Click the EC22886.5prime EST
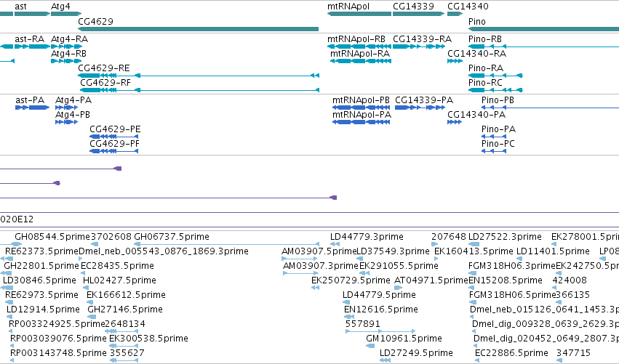This screenshot has height=364, width=619. pyautogui.click(x=511, y=353)
